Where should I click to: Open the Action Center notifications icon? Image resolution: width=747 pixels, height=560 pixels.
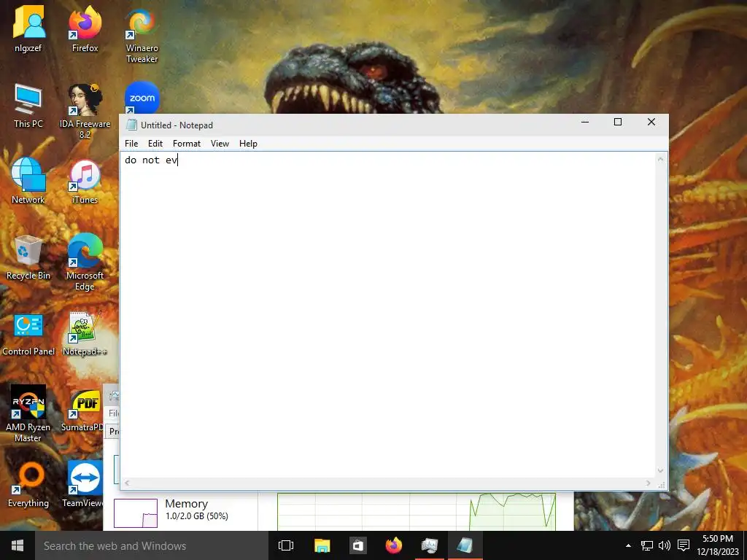point(683,545)
